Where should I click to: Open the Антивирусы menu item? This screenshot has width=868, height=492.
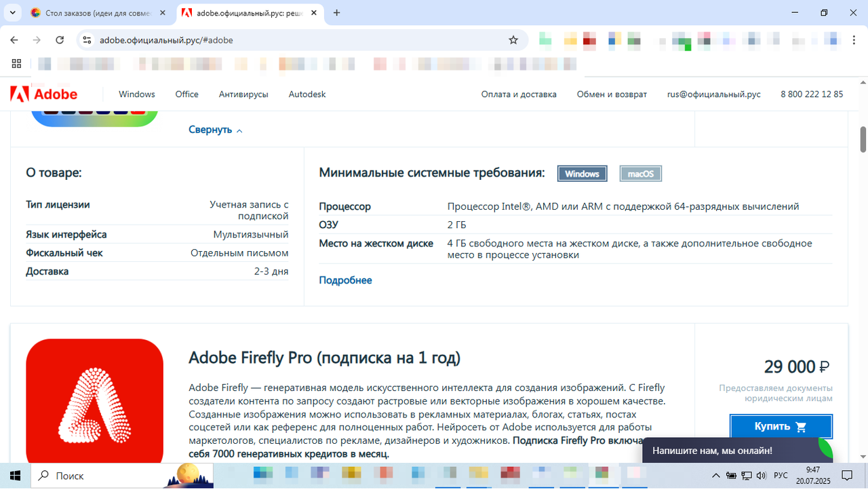pyautogui.click(x=243, y=94)
